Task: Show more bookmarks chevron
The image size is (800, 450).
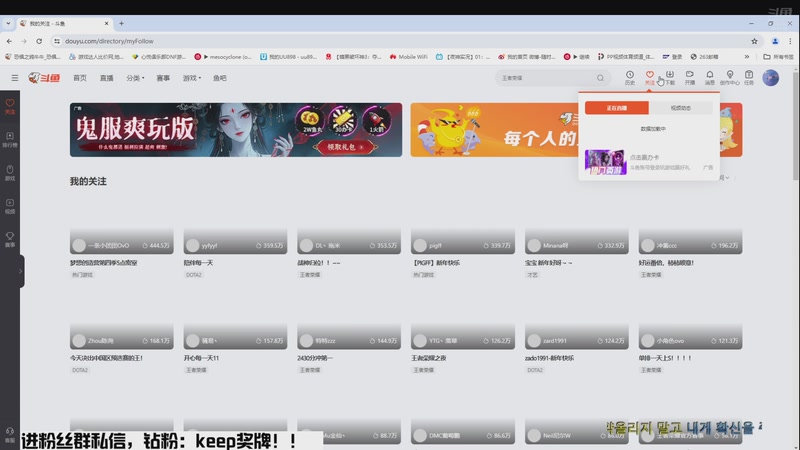Action: pos(747,57)
